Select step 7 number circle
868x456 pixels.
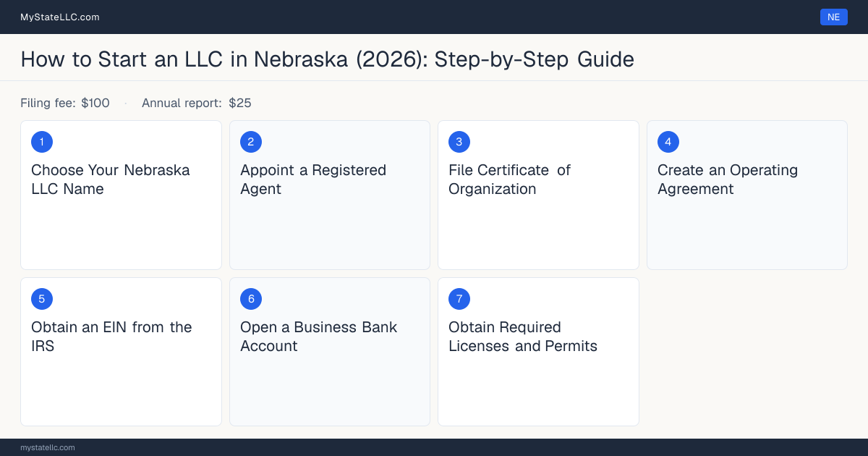pos(459,299)
